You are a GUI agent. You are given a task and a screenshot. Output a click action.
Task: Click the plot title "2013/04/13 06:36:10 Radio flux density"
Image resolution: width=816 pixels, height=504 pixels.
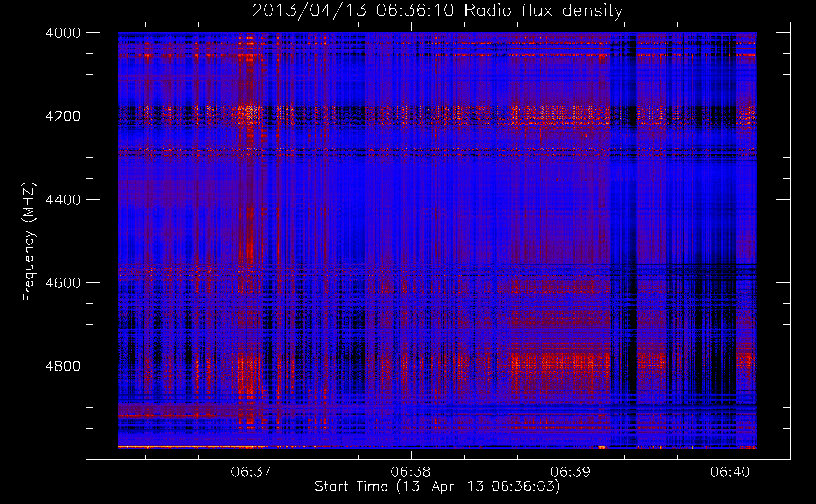437,10
